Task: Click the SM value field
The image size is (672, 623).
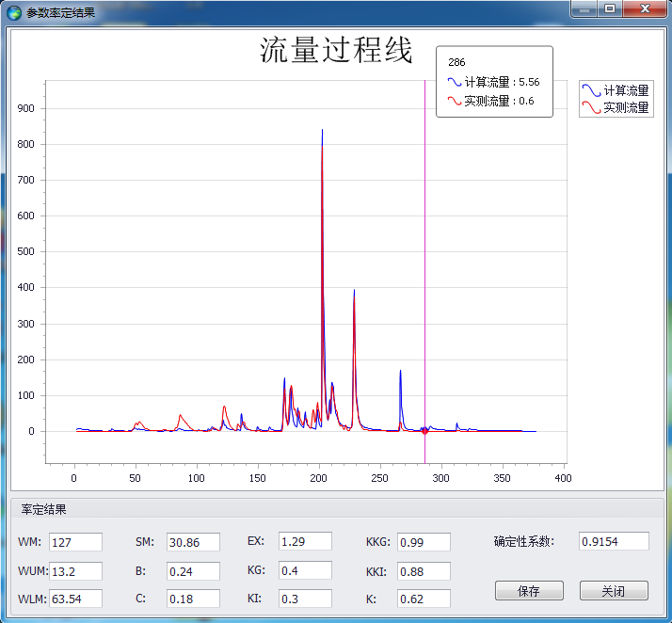Action: [193, 542]
